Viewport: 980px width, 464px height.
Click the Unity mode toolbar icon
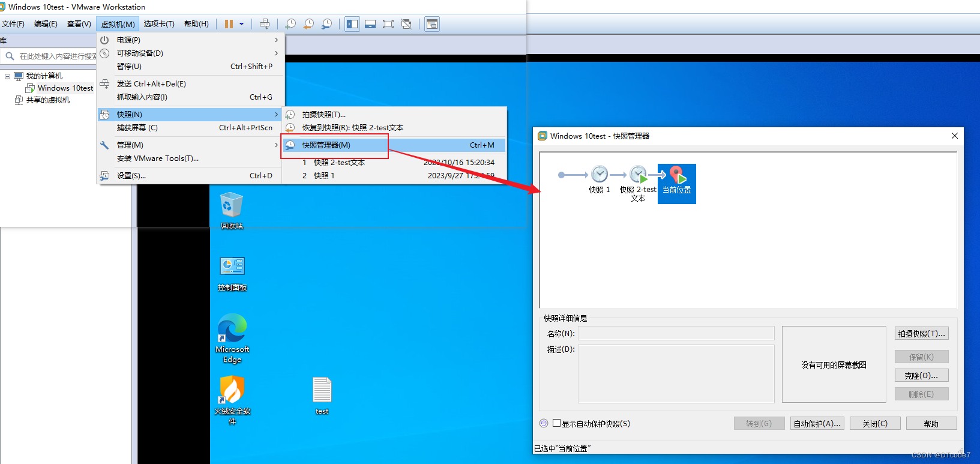point(406,24)
